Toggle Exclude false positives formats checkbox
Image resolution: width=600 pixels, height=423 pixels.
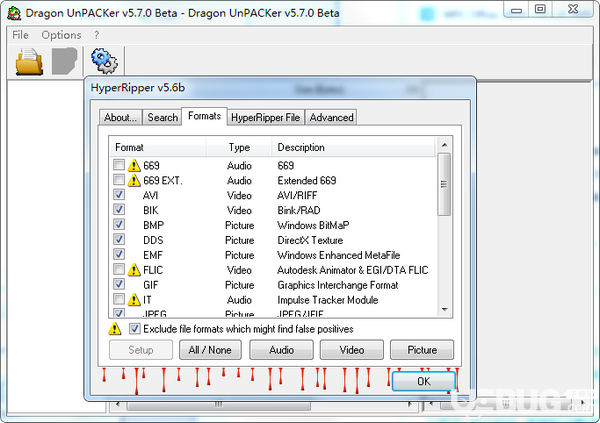[x=134, y=329]
